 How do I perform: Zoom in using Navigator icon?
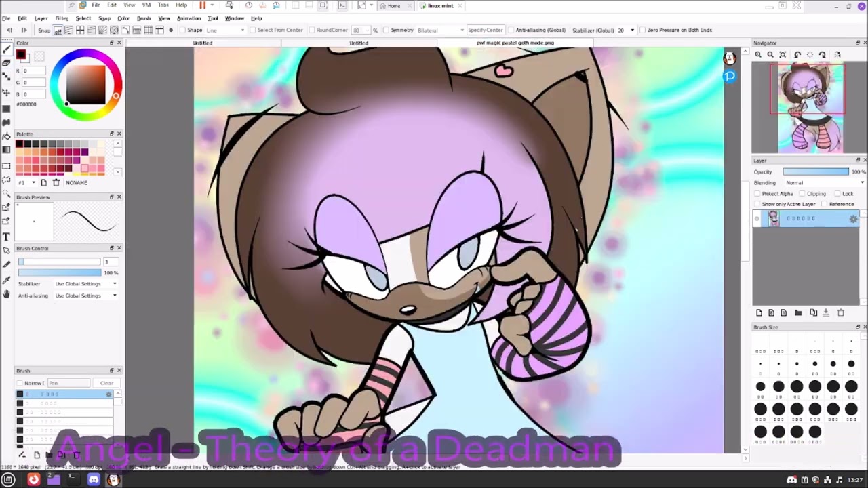[x=758, y=54]
